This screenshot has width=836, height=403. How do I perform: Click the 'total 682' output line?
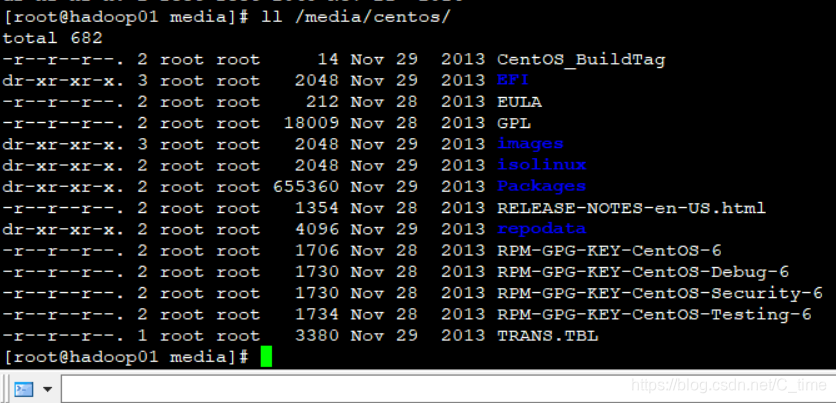52,38
